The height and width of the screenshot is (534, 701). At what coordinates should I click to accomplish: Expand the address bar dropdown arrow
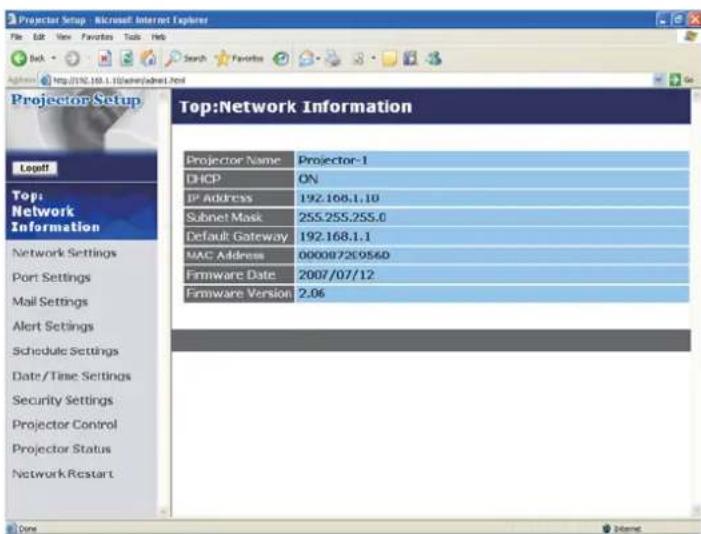tap(658, 81)
